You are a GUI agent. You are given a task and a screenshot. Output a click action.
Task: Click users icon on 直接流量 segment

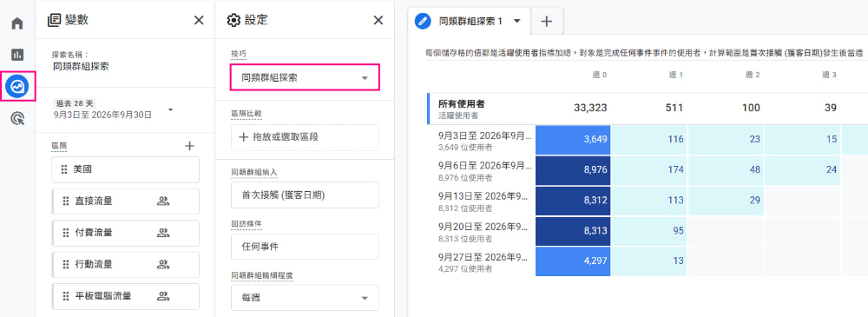163,201
